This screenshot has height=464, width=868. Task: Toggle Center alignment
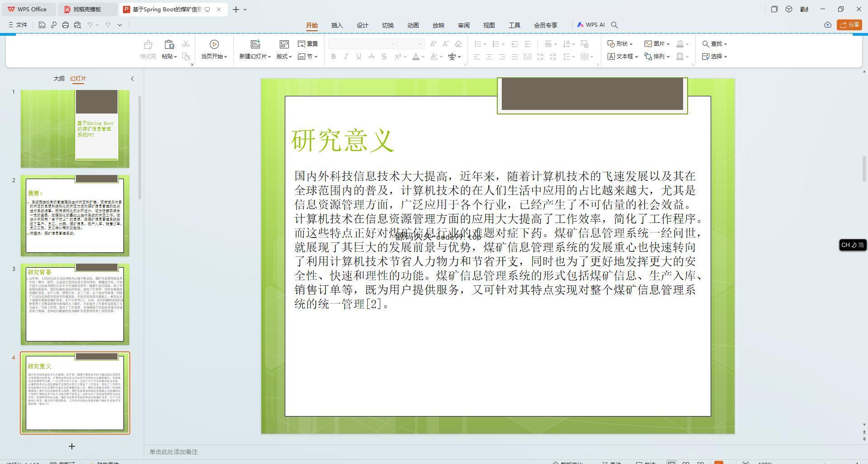(x=489, y=57)
